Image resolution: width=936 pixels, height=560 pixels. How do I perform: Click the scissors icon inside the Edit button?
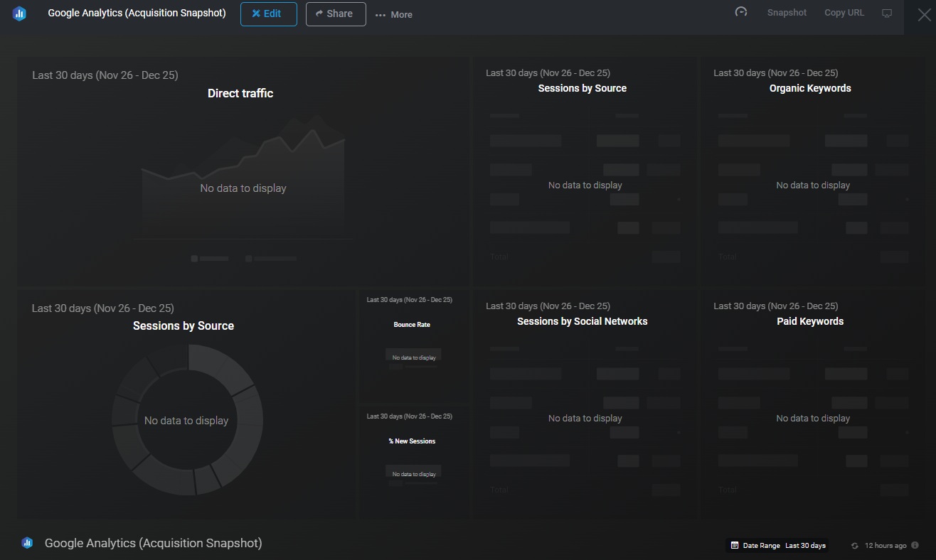point(256,14)
